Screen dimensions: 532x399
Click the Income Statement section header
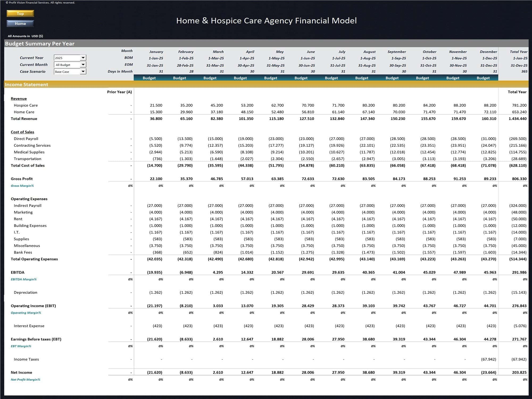coord(26,85)
